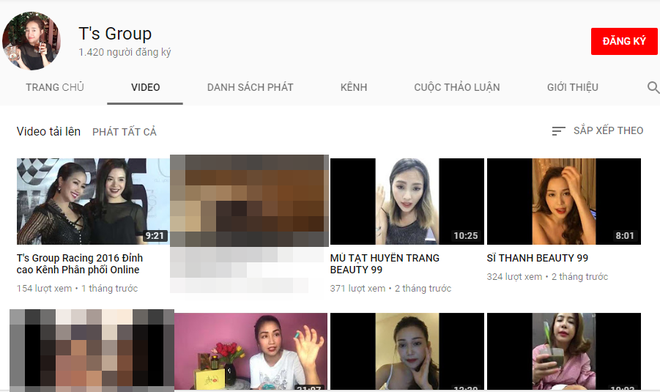Click the 154 lượt xem view count
Image resolution: width=660 pixels, height=392 pixels.
(44, 288)
